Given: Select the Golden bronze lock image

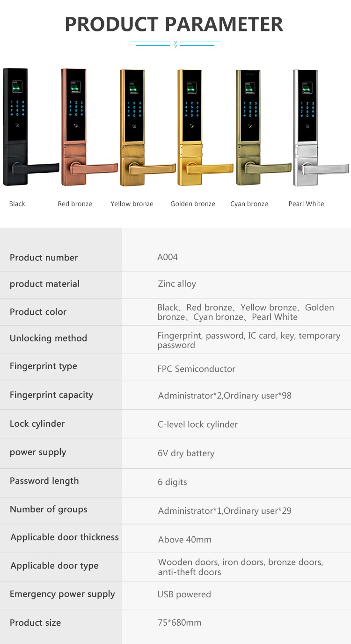Looking at the screenshot, I should (205, 127).
